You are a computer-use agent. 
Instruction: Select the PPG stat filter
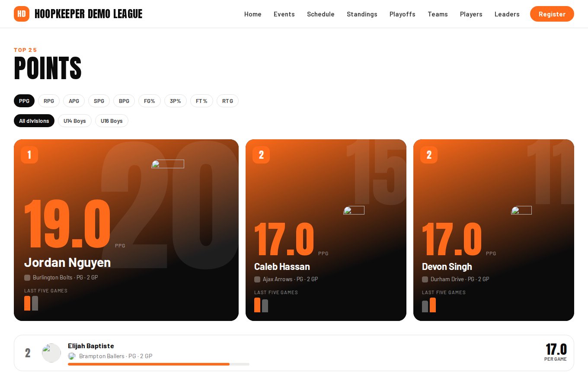[24, 101]
